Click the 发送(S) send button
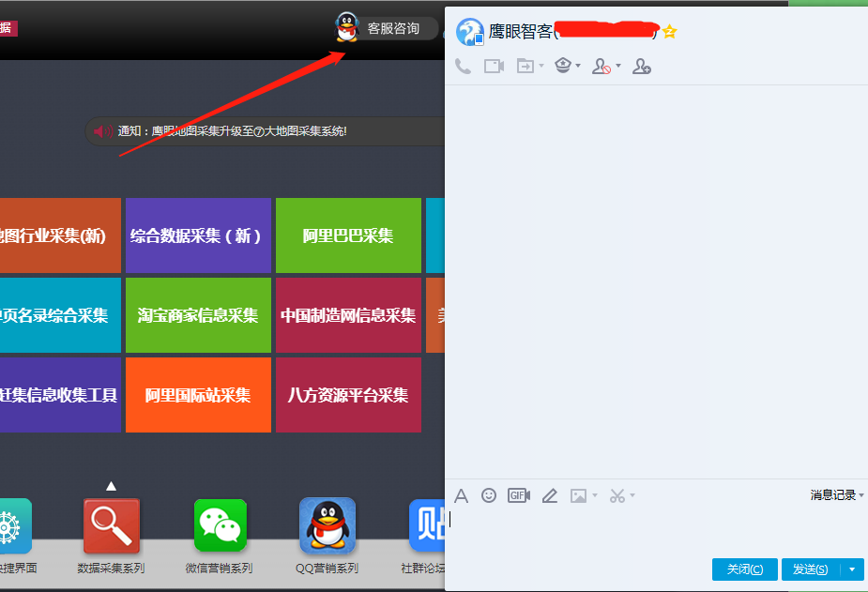 [x=810, y=569]
